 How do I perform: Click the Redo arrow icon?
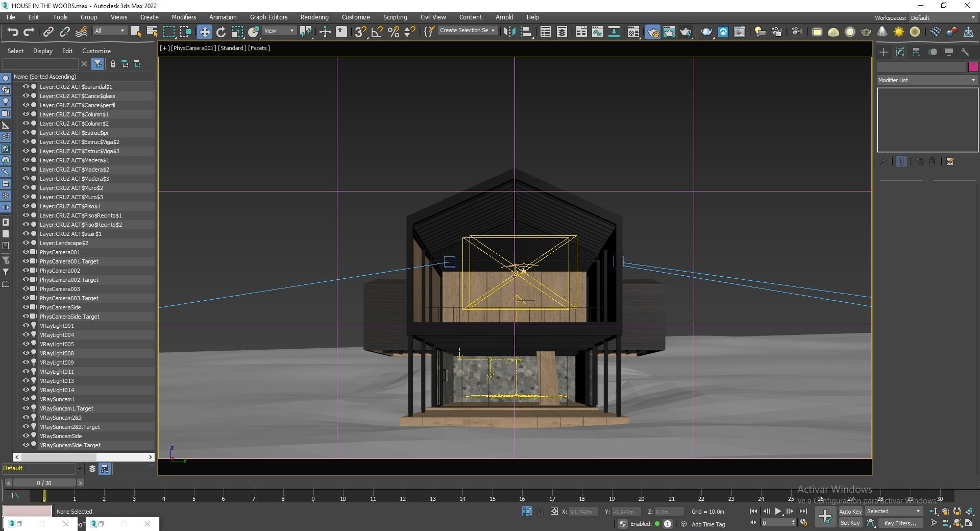click(29, 32)
